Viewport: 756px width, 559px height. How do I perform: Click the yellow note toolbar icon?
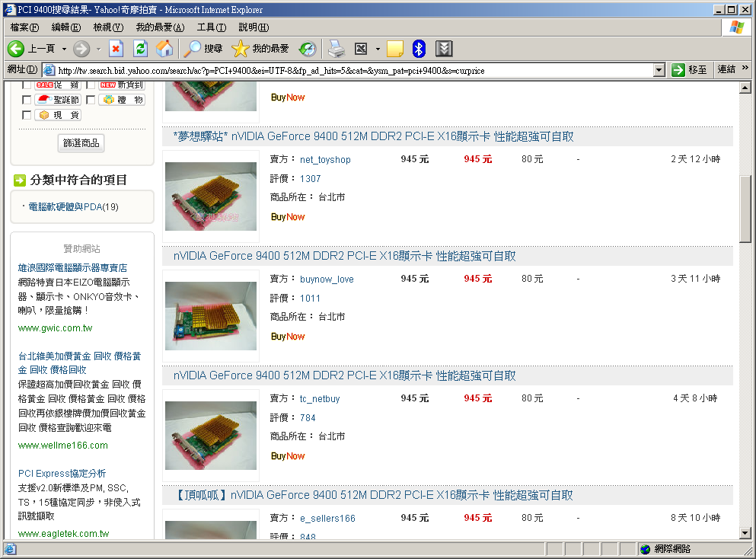tap(394, 49)
